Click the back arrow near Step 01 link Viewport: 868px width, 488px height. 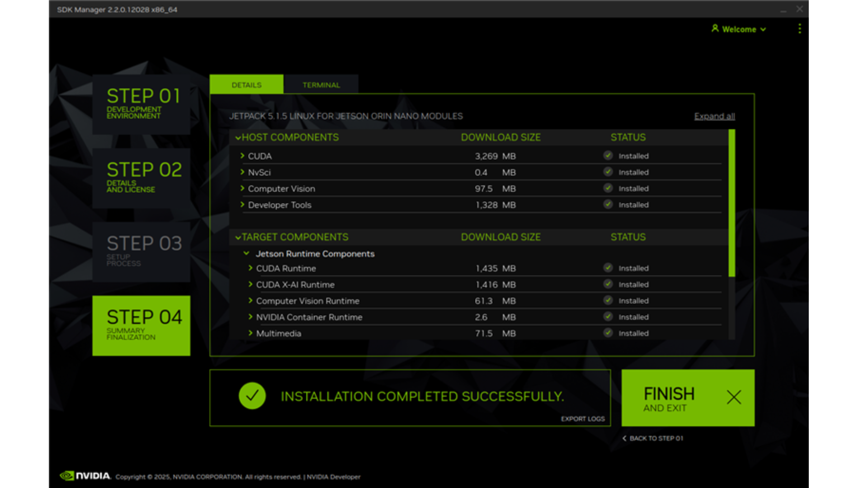624,438
